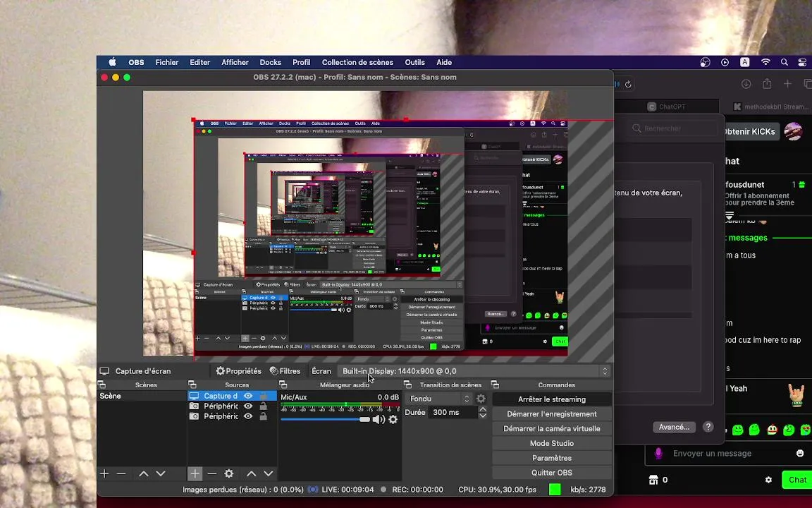Viewport: 812px width, 508px height.
Task: Open Filtres for the selected source
Action: [x=285, y=371]
